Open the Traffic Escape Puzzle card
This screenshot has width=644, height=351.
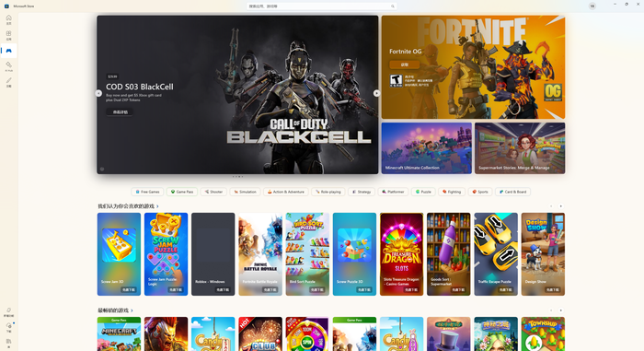(x=496, y=254)
